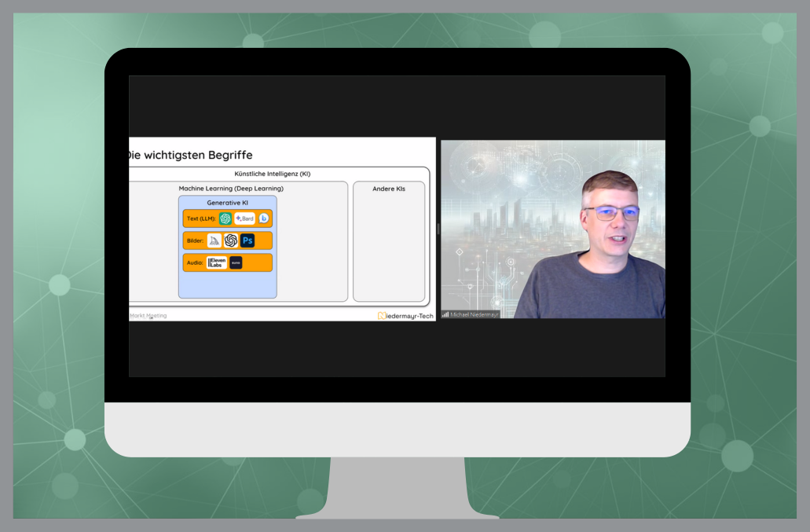Click the Bard logo on the slide
This screenshot has width=810, height=532.
tap(245, 218)
